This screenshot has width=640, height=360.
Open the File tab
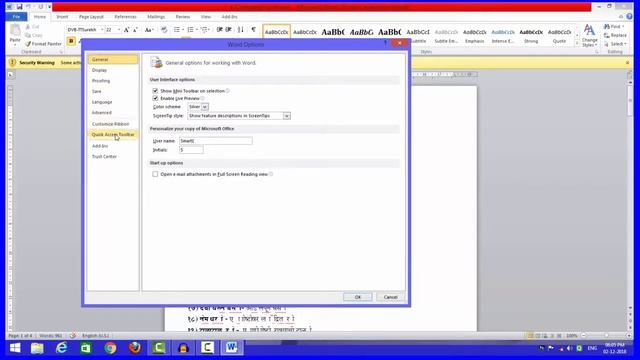pos(16,17)
